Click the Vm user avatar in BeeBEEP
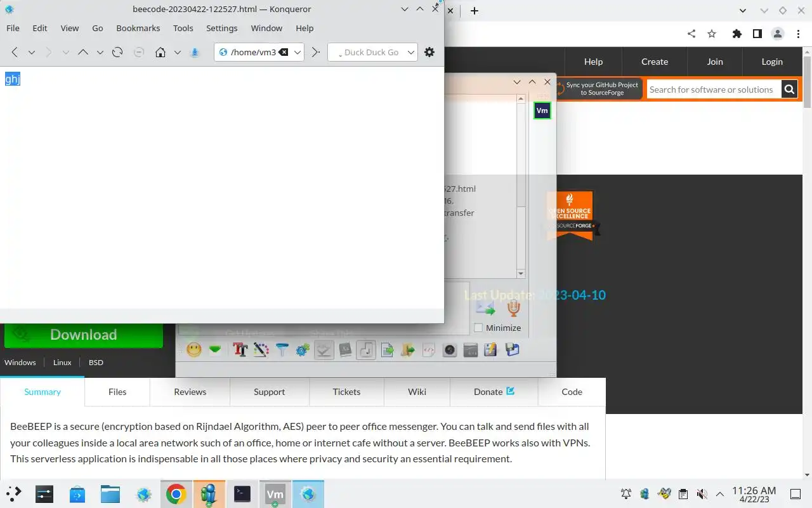Image resolution: width=812 pixels, height=508 pixels. [542, 110]
